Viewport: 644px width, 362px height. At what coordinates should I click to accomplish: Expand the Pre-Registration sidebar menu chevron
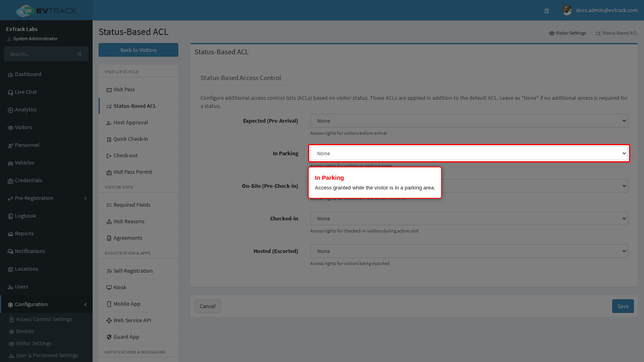pos(85,198)
